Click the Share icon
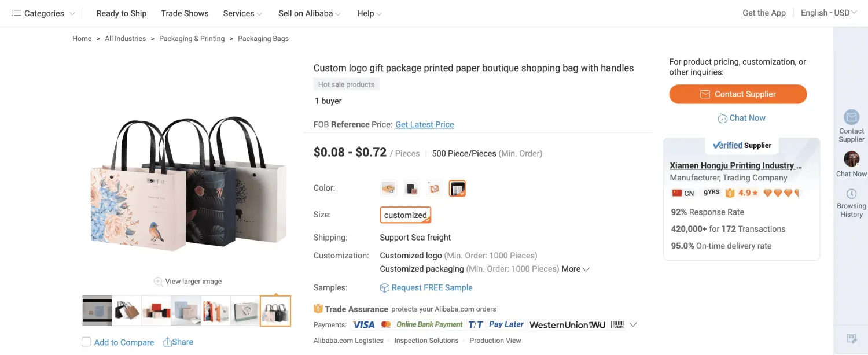 168,342
